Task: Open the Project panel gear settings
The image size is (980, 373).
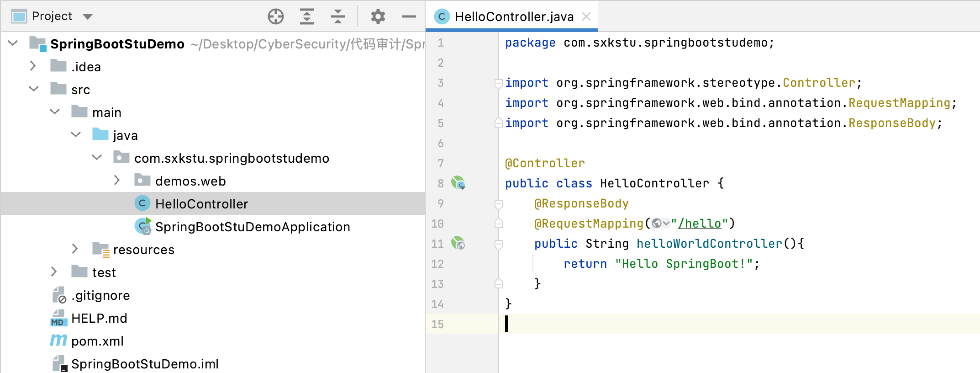Action: pyautogui.click(x=378, y=16)
